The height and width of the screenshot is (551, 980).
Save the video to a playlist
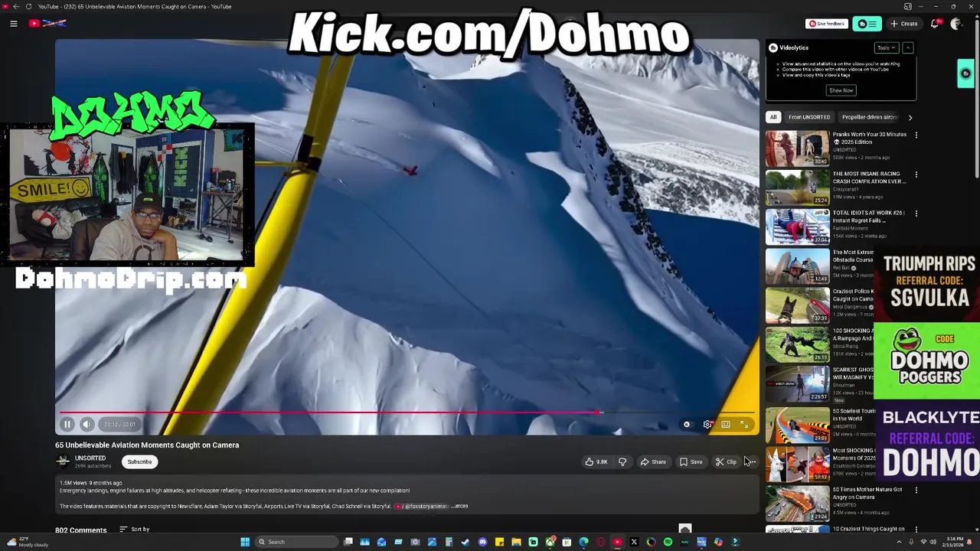691,461
